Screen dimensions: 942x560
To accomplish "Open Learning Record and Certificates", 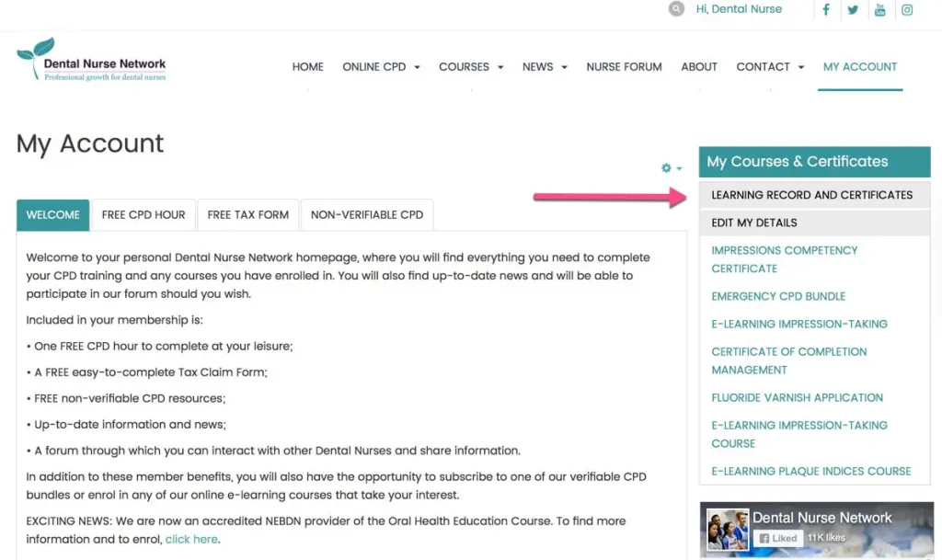I will 811,195.
